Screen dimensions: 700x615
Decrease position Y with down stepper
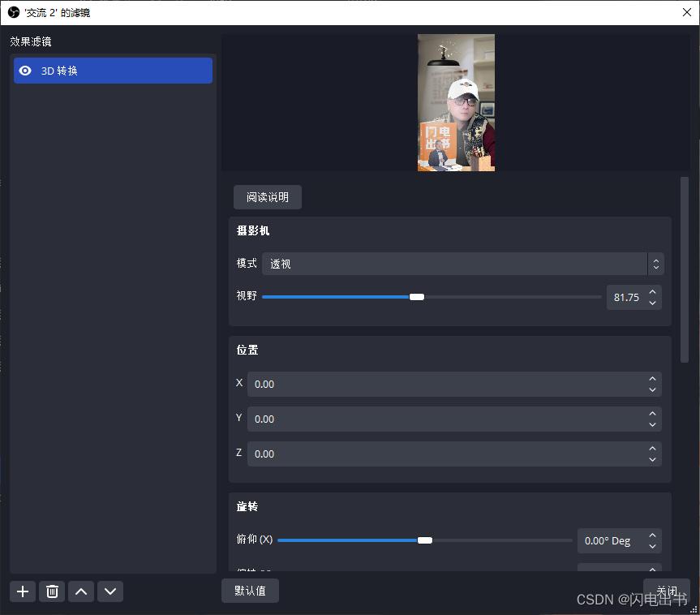pyautogui.click(x=652, y=424)
